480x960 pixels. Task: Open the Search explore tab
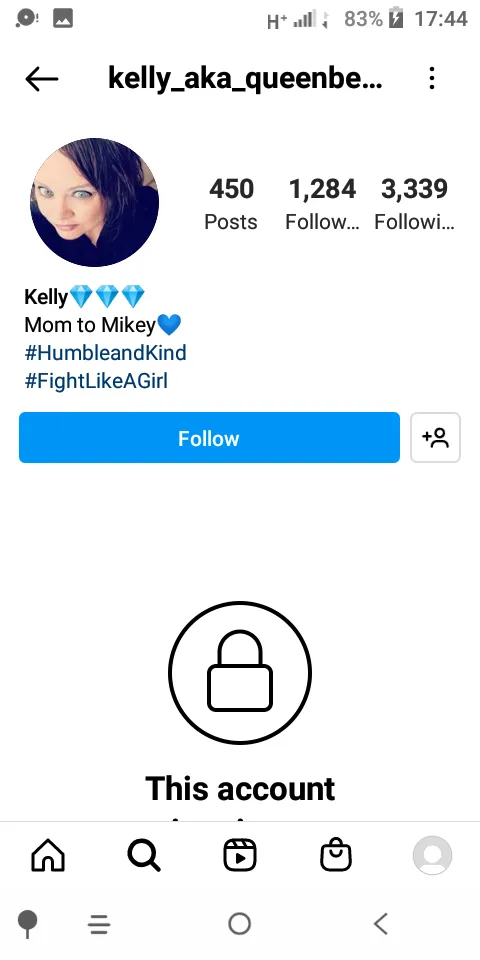pos(144,855)
